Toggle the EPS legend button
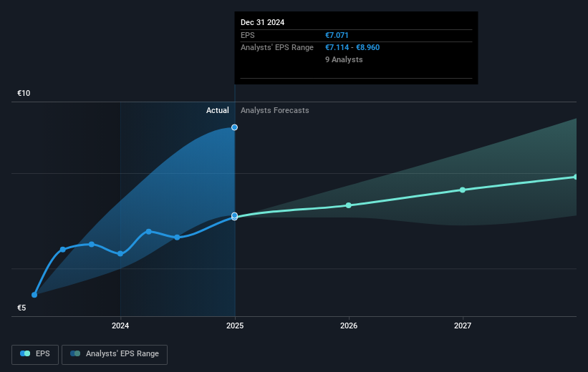Image resolution: width=588 pixels, height=372 pixels. (35, 354)
